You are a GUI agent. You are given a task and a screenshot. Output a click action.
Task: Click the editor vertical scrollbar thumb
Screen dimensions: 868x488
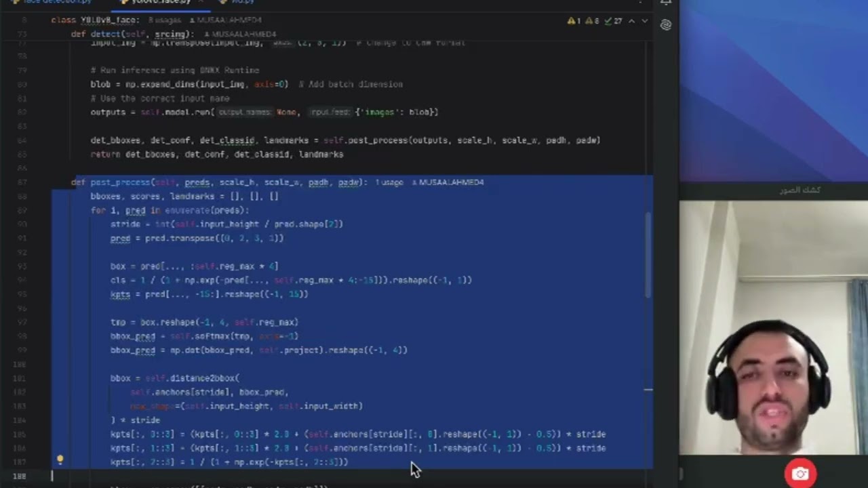coord(647,254)
